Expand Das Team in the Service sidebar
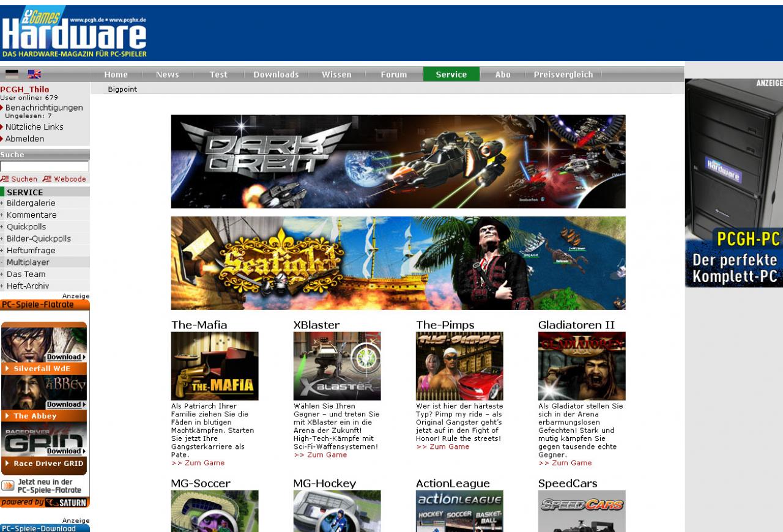Viewport: 783px width, 532px height. click(x=26, y=274)
